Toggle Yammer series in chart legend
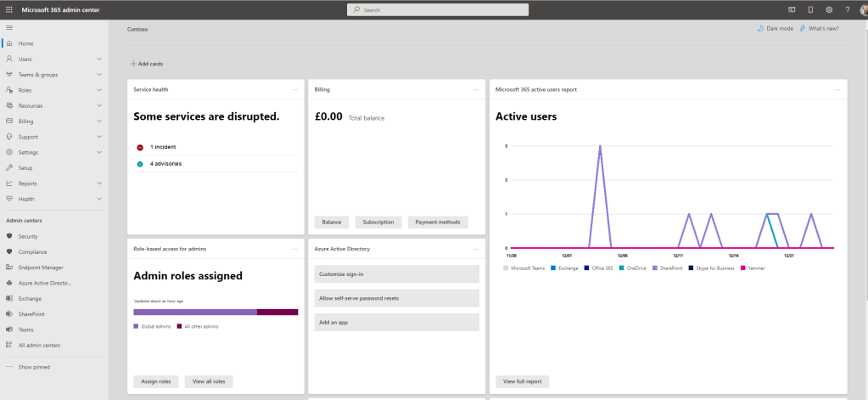Viewport: 868px width, 400px height. [754, 268]
